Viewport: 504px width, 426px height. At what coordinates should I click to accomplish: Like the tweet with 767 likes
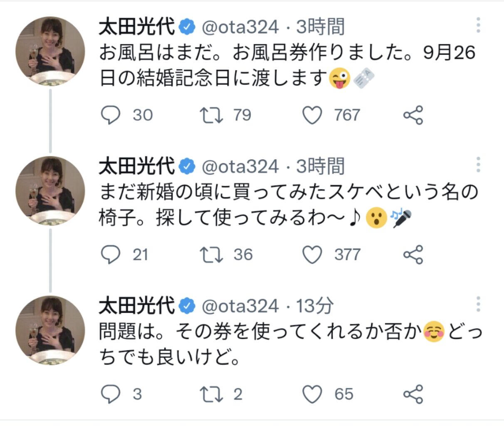[x=312, y=115]
